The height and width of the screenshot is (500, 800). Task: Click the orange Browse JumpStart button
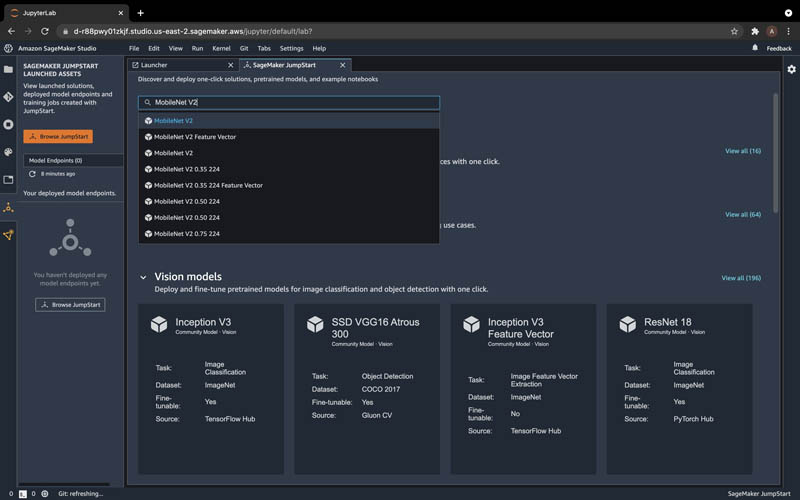pyautogui.click(x=58, y=137)
